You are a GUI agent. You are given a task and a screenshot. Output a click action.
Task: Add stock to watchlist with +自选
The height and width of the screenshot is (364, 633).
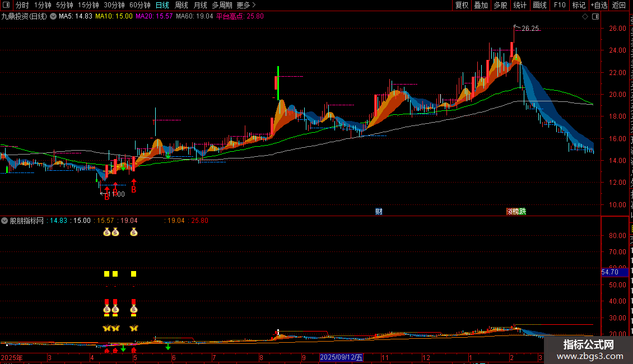coord(599,5)
